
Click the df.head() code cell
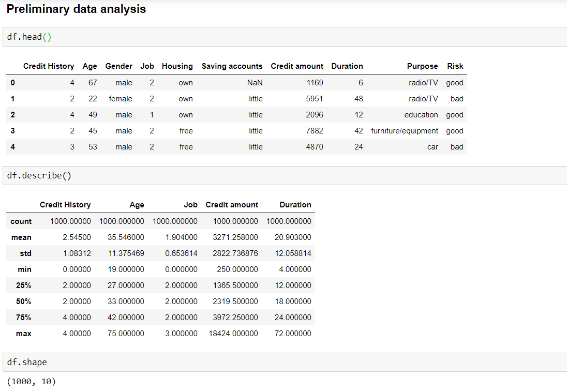[x=285, y=37]
